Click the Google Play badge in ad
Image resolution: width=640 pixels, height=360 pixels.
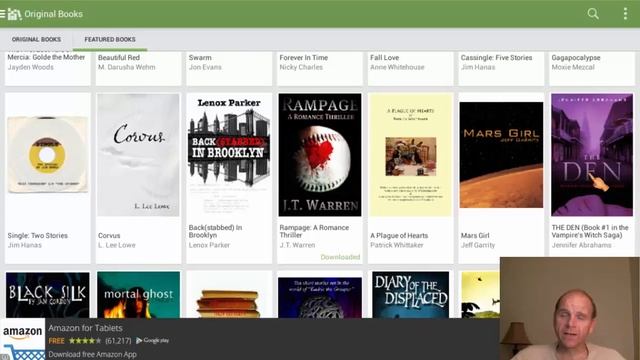152,340
